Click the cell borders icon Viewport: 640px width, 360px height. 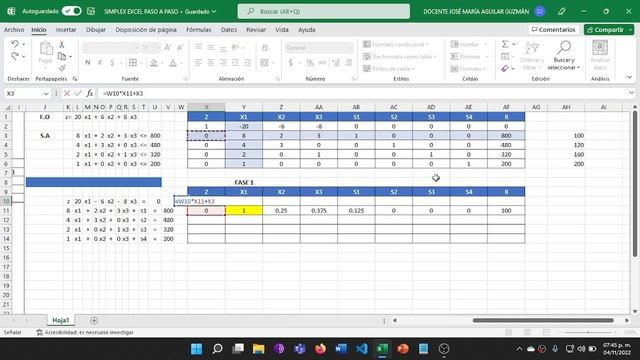133,62
